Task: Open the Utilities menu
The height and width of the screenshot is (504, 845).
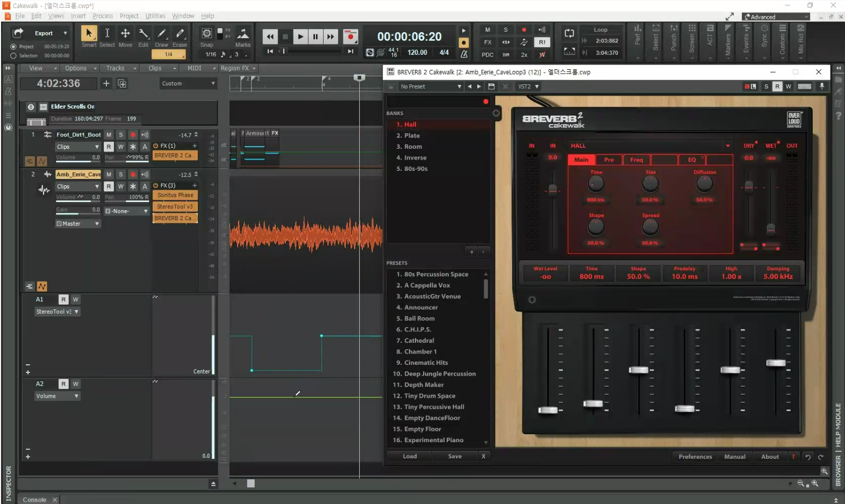Action: coord(155,16)
